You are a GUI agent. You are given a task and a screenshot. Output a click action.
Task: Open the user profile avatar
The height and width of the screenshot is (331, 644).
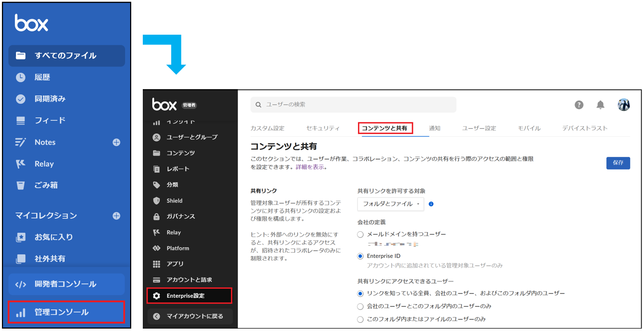(x=624, y=105)
